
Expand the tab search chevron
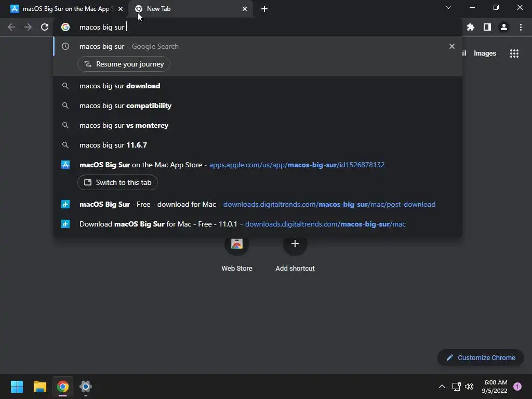pyautogui.click(x=448, y=7)
